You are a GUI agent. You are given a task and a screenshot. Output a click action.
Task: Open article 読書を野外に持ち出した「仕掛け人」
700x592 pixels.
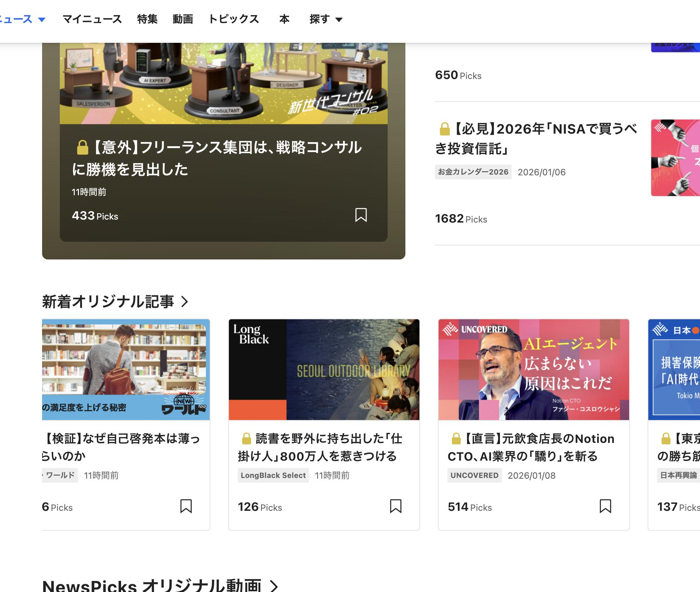[320, 447]
